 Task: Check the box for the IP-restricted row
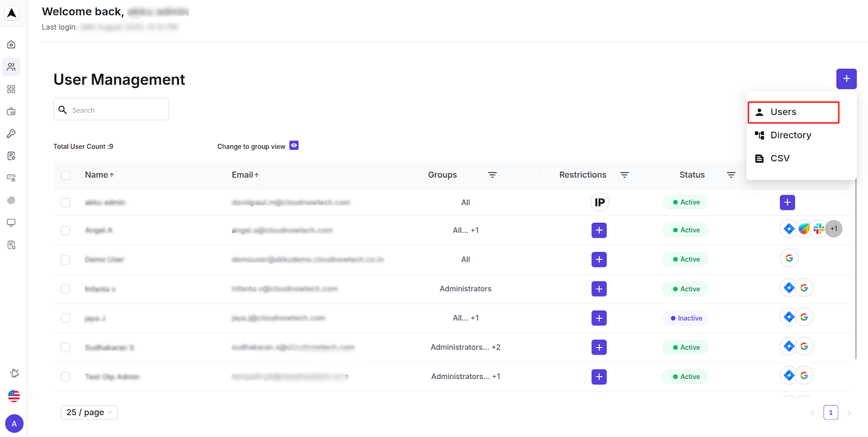click(x=66, y=203)
